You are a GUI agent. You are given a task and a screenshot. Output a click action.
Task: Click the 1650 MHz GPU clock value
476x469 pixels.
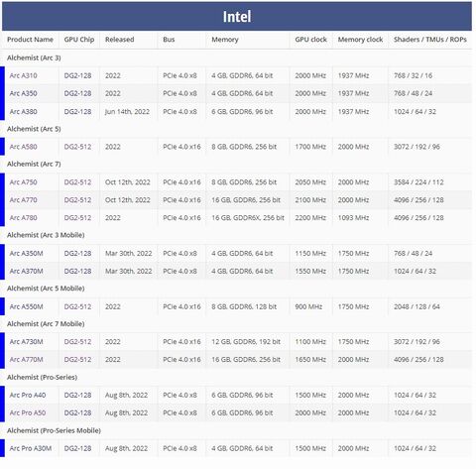coord(310,360)
